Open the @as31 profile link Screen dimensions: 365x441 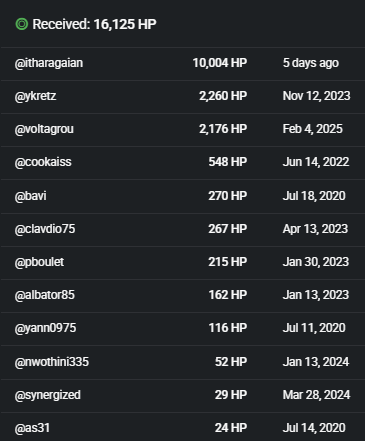pyautogui.click(x=32, y=428)
